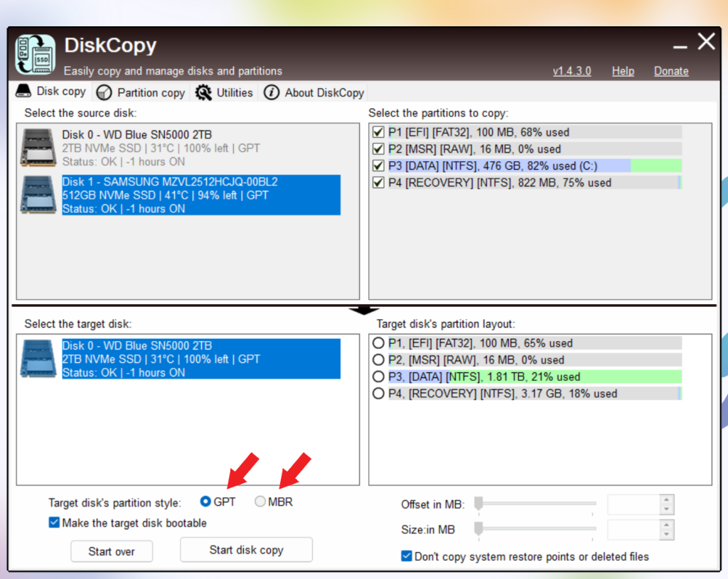728x579 pixels.
Task: Click the Offset in MB slider handle
Action: click(x=478, y=504)
